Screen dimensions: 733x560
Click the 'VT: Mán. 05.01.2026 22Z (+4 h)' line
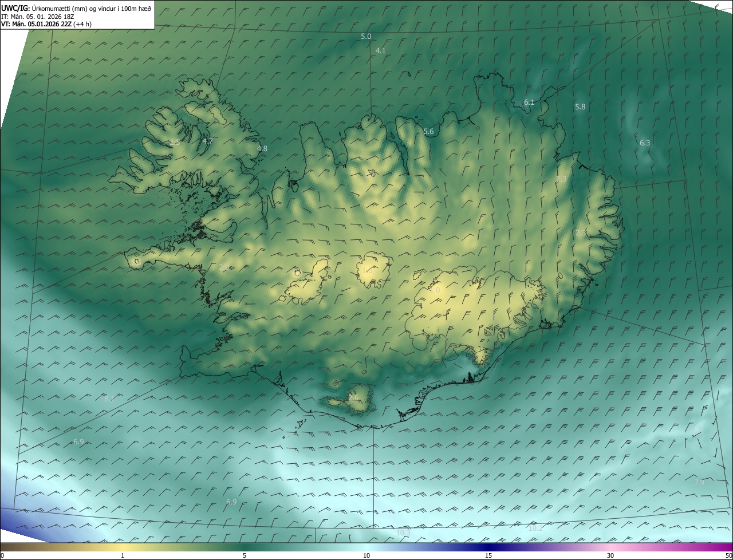46,24
